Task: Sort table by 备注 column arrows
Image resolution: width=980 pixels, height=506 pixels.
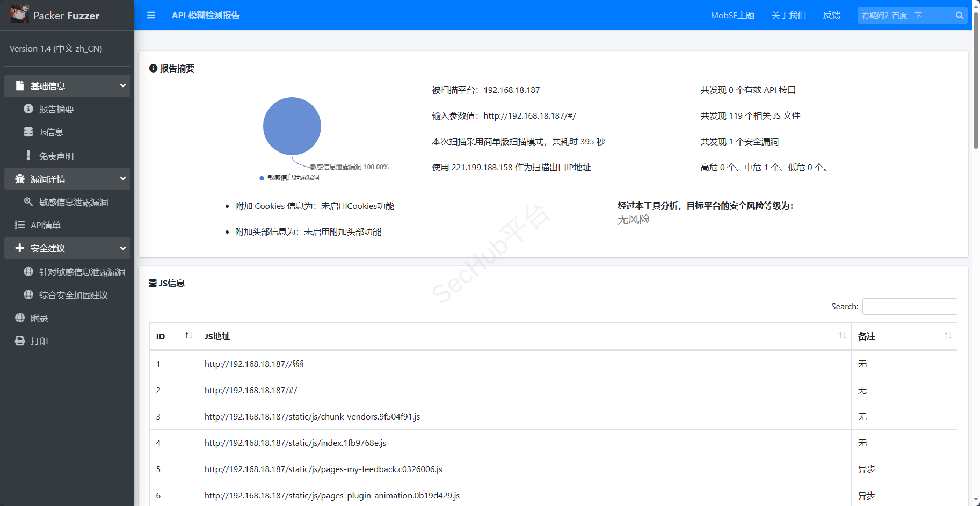Action: point(948,336)
